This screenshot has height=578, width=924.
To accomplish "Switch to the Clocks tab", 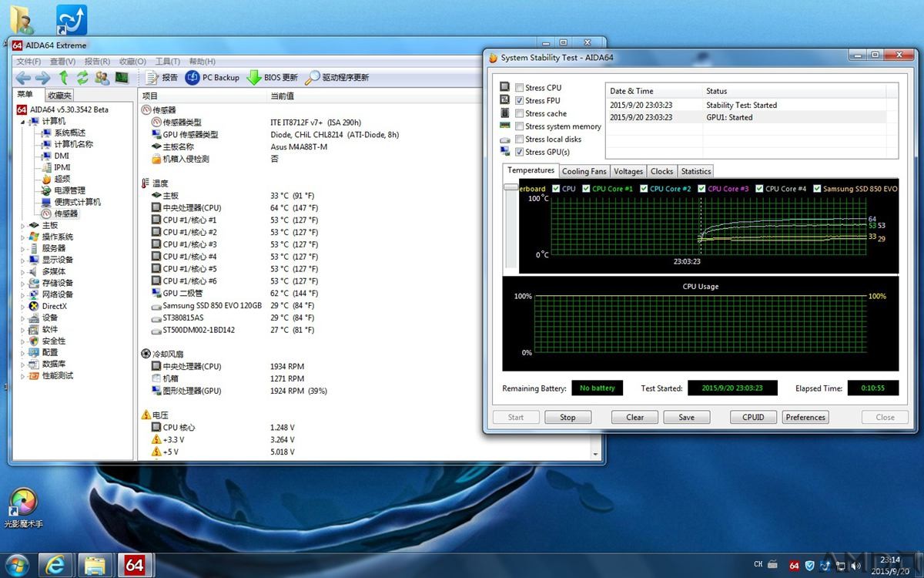I will pyautogui.click(x=661, y=171).
